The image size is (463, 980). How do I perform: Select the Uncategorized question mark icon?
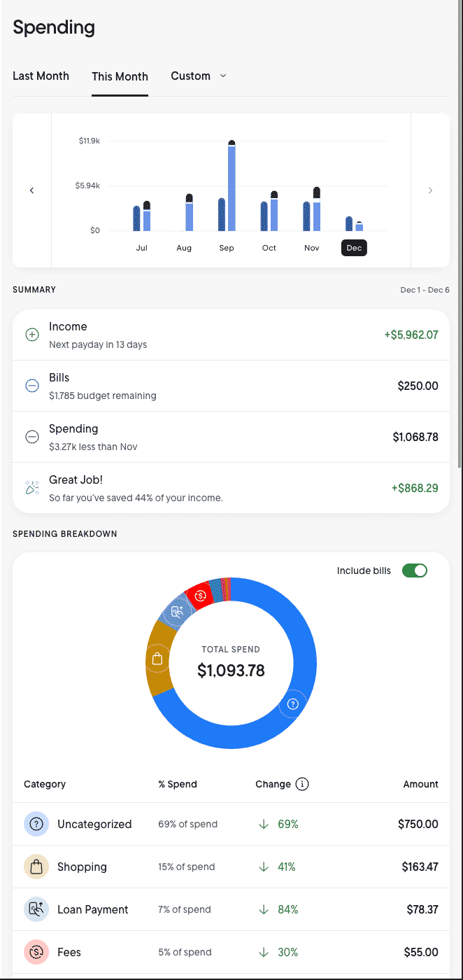[36, 824]
